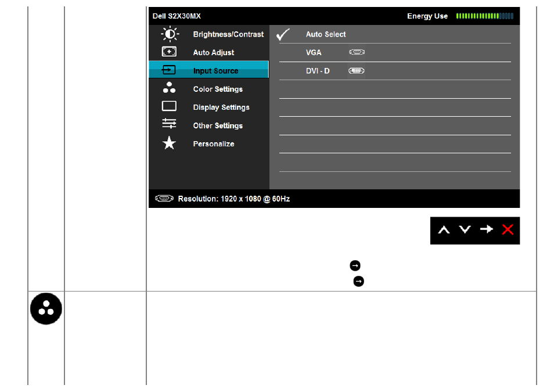The image size is (554, 392).
Task: Click the red X exit button
Action: (508, 230)
